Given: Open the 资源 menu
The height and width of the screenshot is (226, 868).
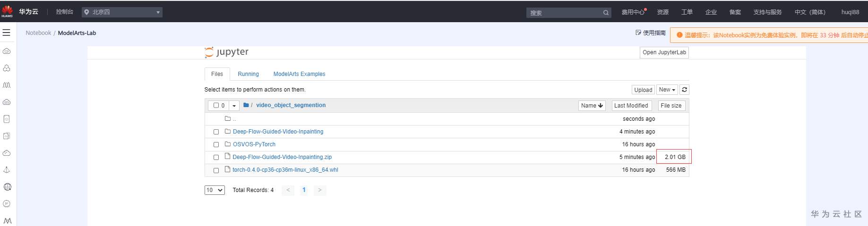Looking at the screenshot, I should coord(663,12).
